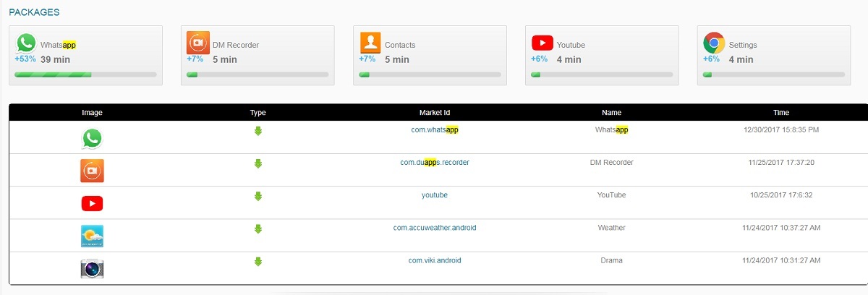Click the Whatsapp 39 min usage bar
Image resolution: width=868 pixels, height=295 pixels.
tap(85, 74)
